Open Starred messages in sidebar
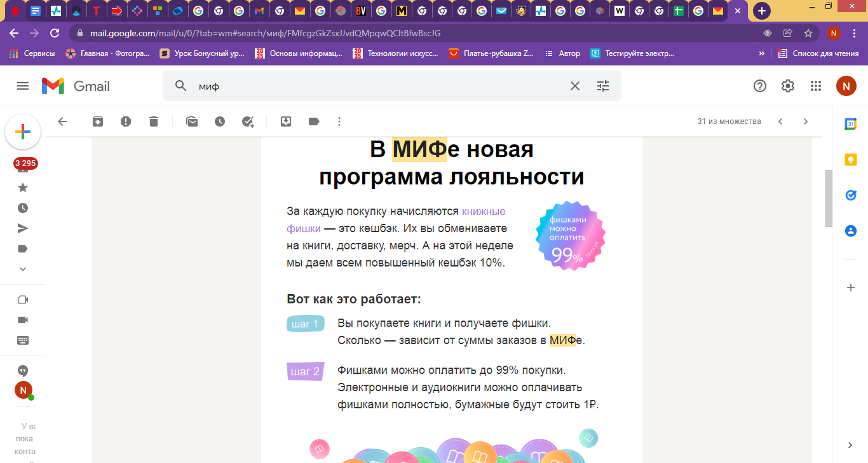The height and width of the screenshot is (463, 868). [x=23, y=188]
